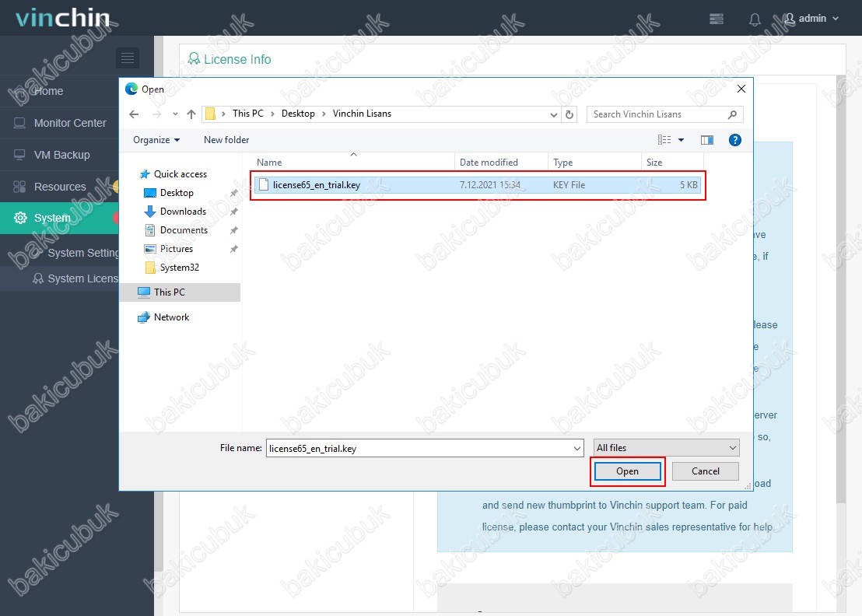Image resolution: width=862 pixels, height=616 pixels.
Task: Sort files by Size column
Action: coord(672,163)
